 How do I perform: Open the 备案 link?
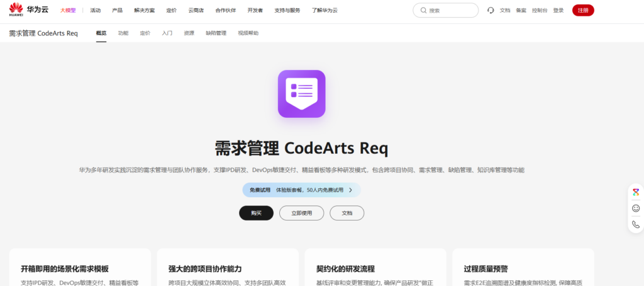(x=521, y=10)
